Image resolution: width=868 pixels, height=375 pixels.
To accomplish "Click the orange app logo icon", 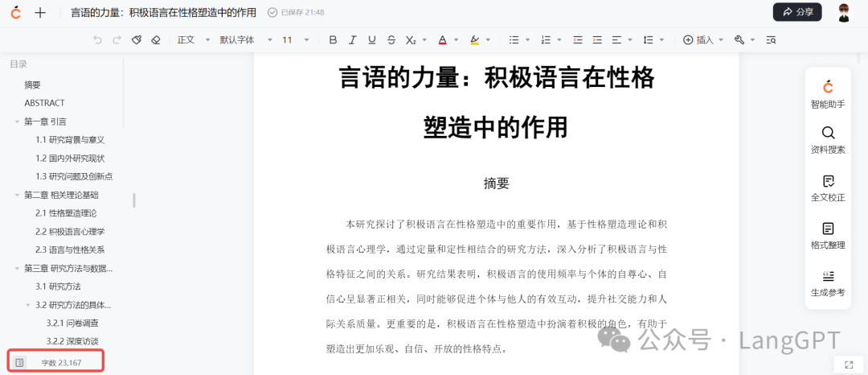I will 15,12.
